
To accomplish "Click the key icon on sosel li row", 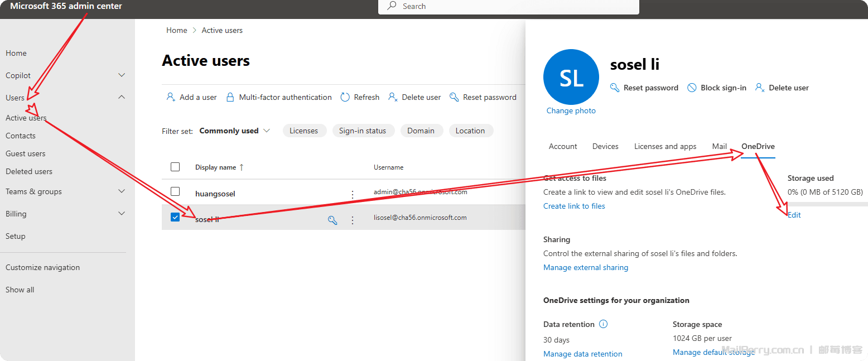I will point(332,220).
